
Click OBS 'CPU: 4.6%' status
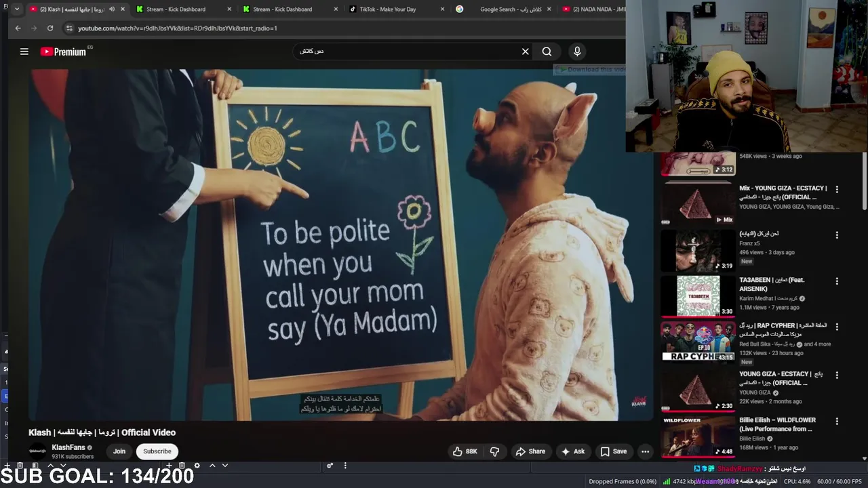[x=797, y=481]
